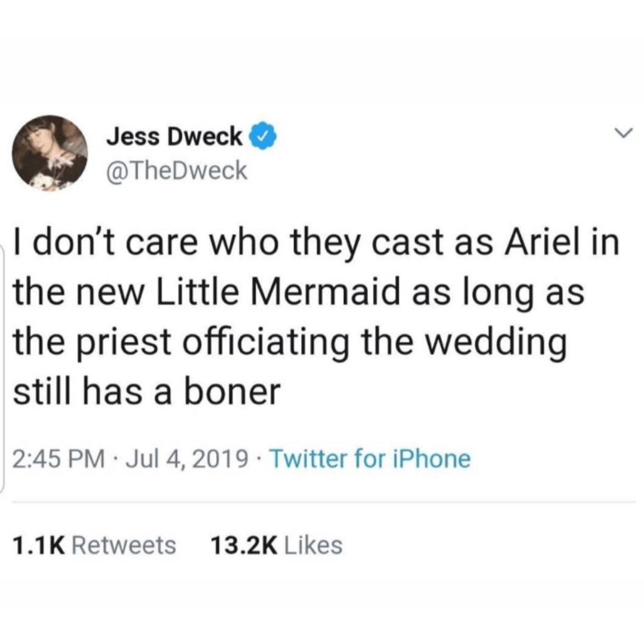Click the Little Mermaid phrase
644x644 pixels.
tap(279, 292)
